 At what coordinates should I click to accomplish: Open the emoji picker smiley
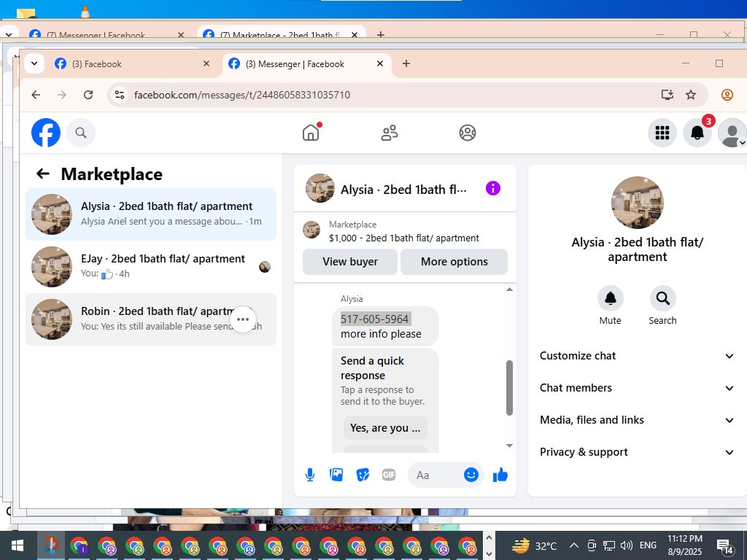pyautogui.click(x=471, y=475)
